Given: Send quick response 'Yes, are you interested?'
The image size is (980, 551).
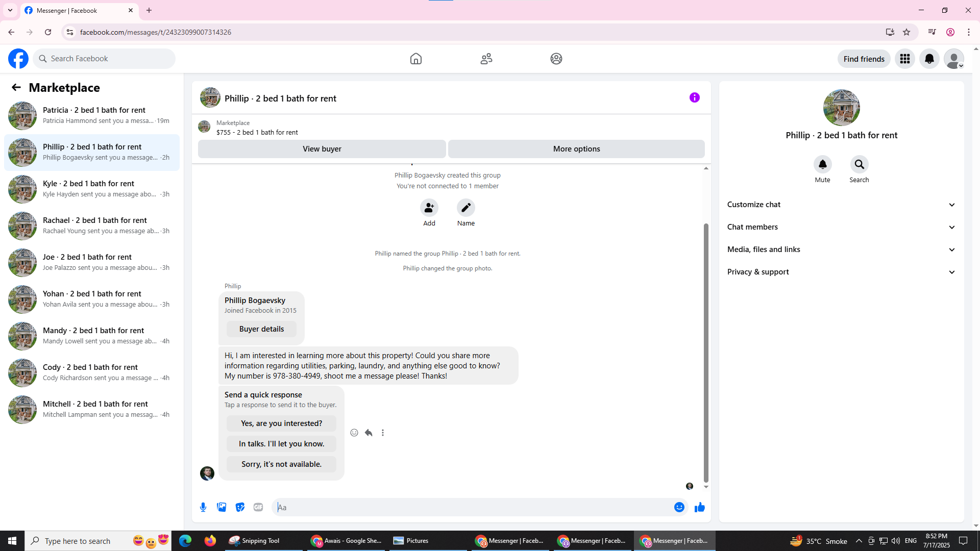Looking at the screenshot, I should pos(281,423).
